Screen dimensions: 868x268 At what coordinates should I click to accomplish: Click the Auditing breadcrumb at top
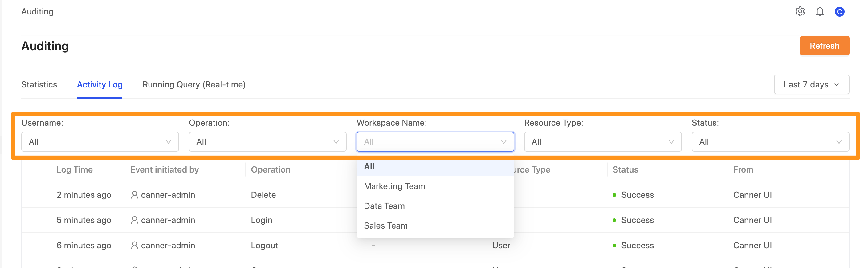tap(37, 11)
